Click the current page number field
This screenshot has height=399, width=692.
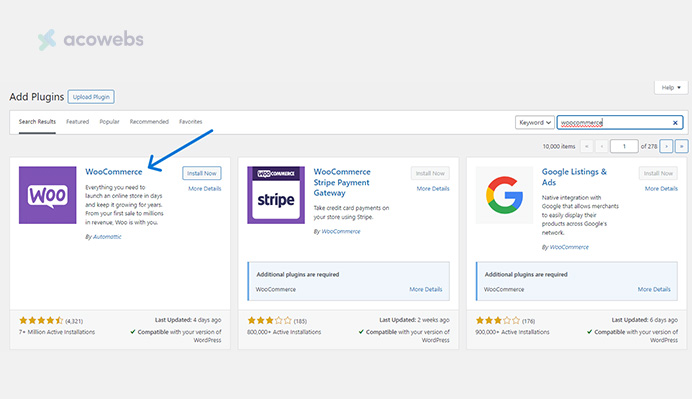[624, 146]
